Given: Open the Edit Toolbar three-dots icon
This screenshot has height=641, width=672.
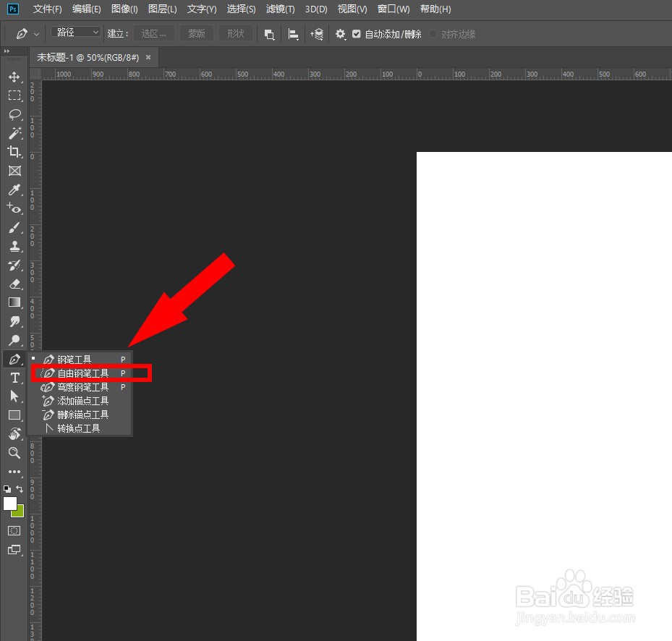Looking at the screenshot, I should pyautogui.click(x=14, y=472).
